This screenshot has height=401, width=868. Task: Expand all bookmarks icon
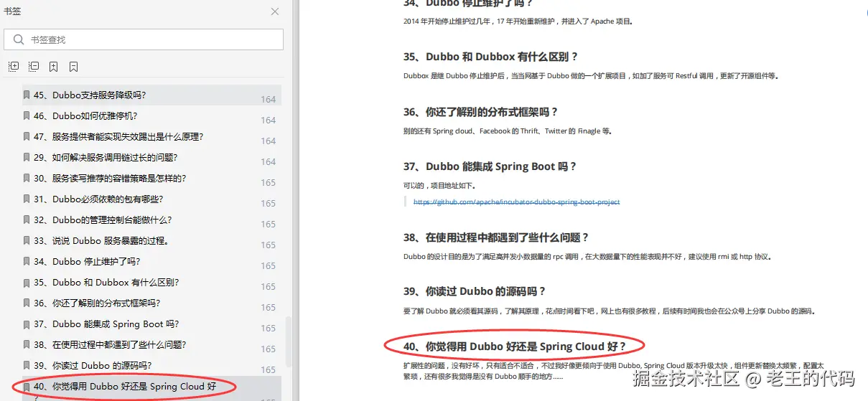(x=14, y=67)
